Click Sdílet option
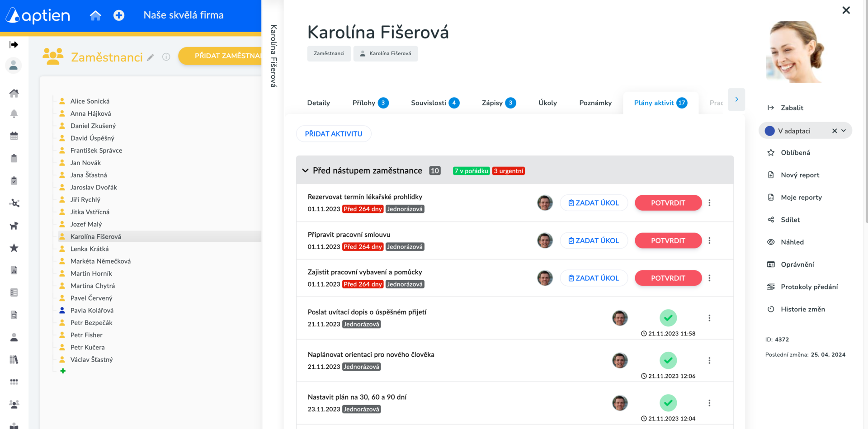Viewport: 868px width, 429px height. pos(783,220)
